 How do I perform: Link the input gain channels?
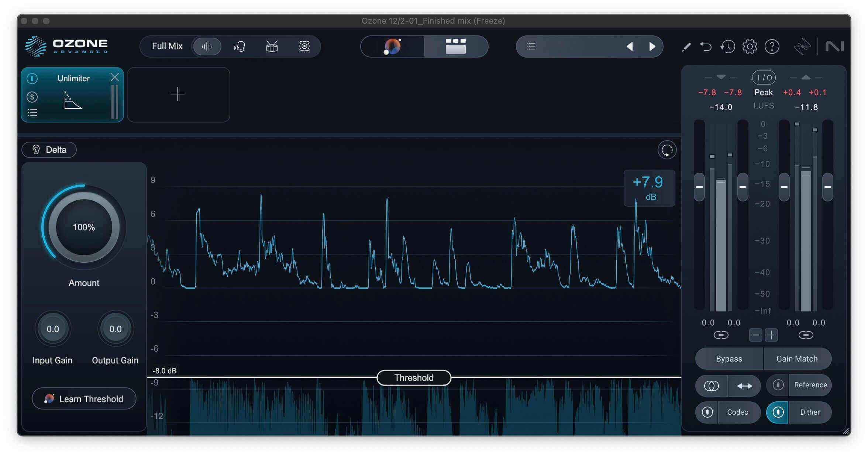(x=721, y=335)
